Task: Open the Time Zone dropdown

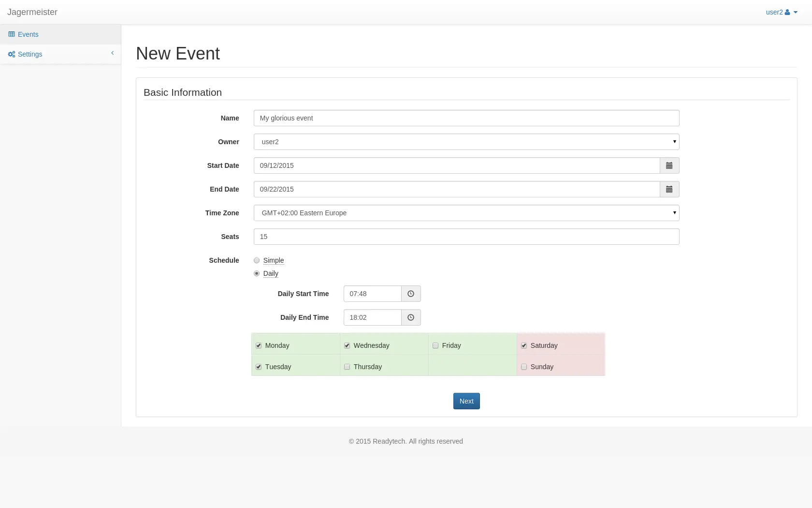Action: (466, 213)
